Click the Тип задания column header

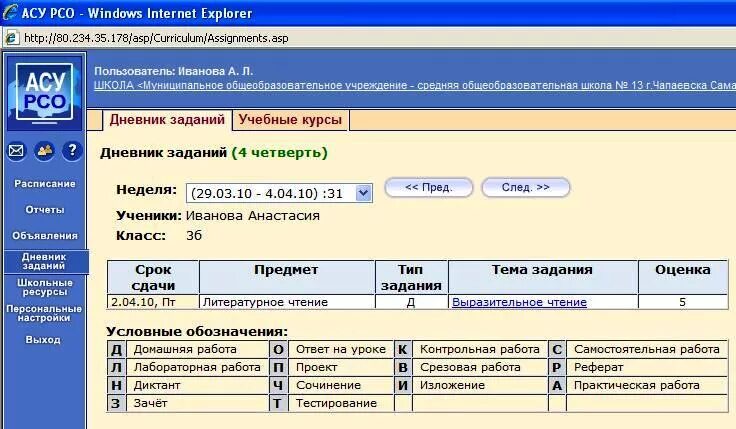pos(411,277)
